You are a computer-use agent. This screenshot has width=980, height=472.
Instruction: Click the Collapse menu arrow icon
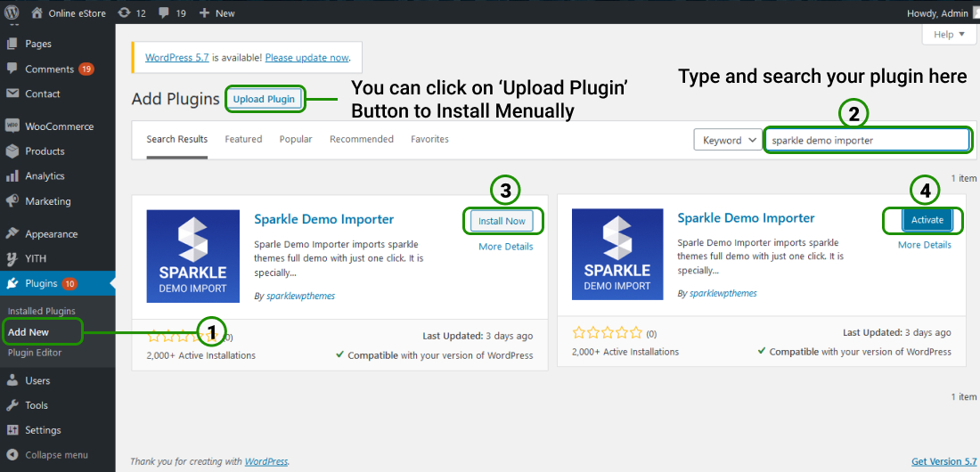click(x=12, y=455)
